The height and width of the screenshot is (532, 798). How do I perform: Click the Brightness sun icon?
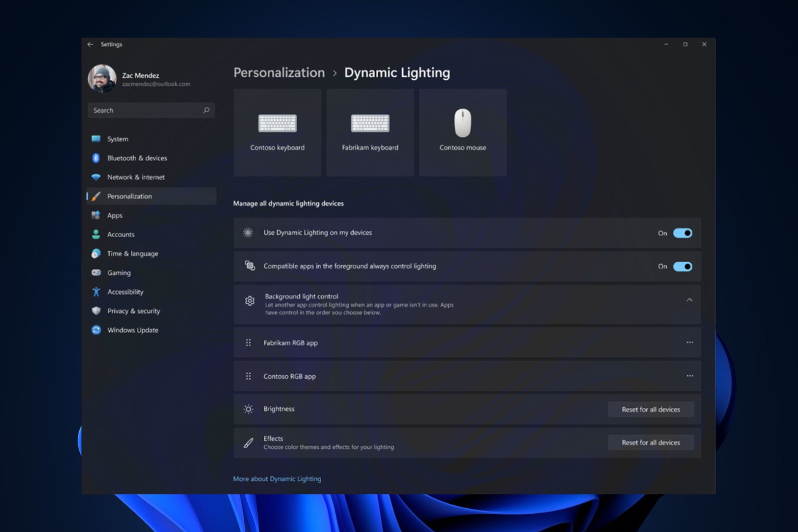point(248,409)
